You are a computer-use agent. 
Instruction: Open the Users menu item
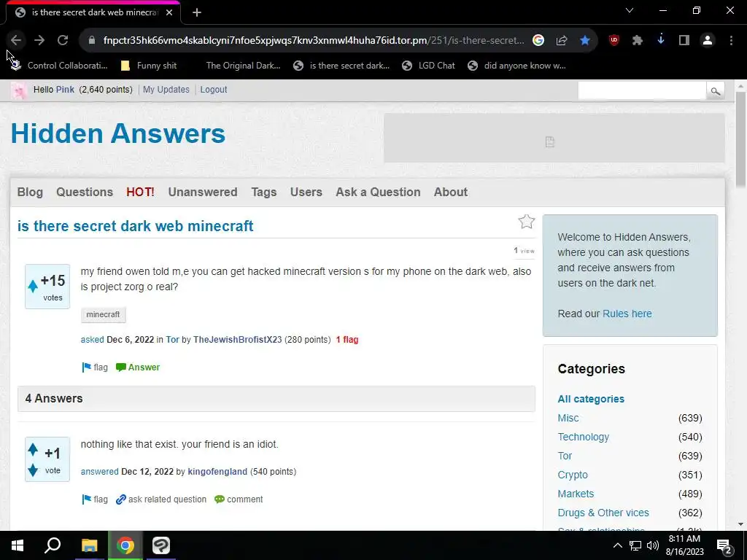(306, 192)
